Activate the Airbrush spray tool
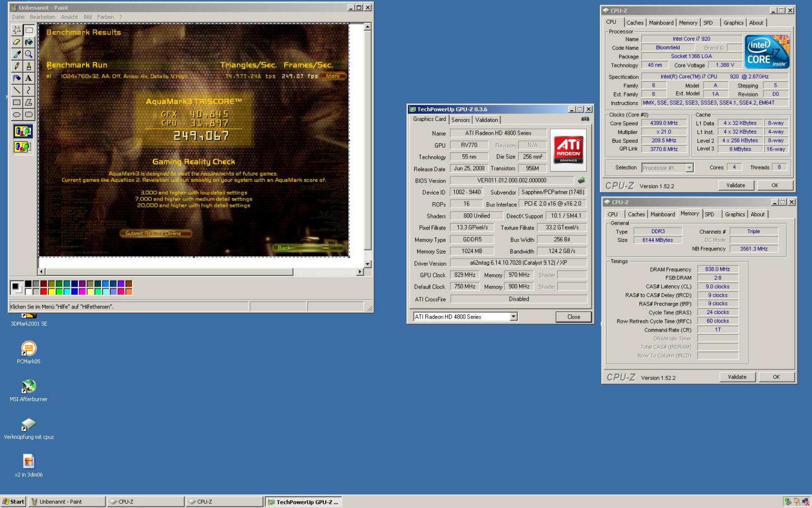812x508 pixels. (x=17, y=78)
